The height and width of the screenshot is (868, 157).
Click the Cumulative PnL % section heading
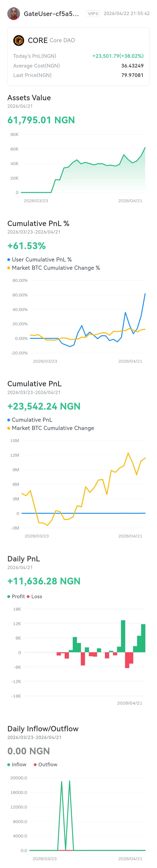coord(38,223)
